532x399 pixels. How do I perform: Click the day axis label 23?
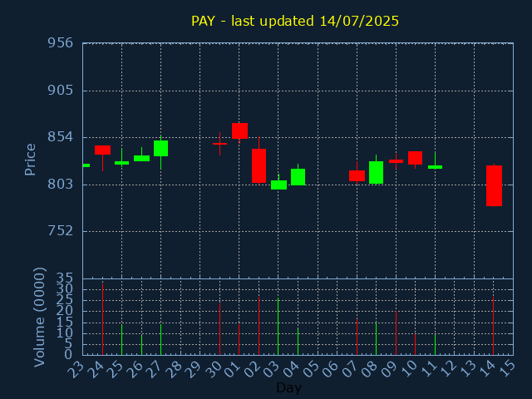(x=76, y=369)
